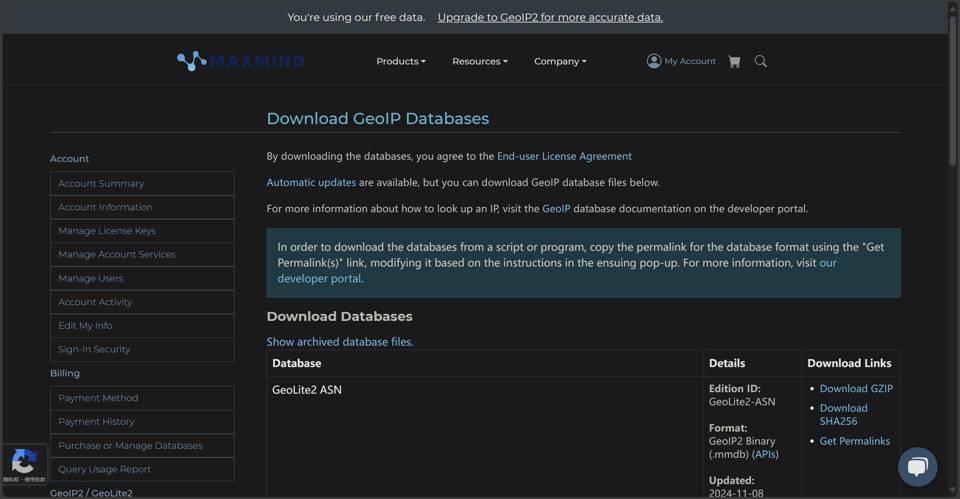Click the MaxMind logo
Screen dimensions: 960x499
240,61
